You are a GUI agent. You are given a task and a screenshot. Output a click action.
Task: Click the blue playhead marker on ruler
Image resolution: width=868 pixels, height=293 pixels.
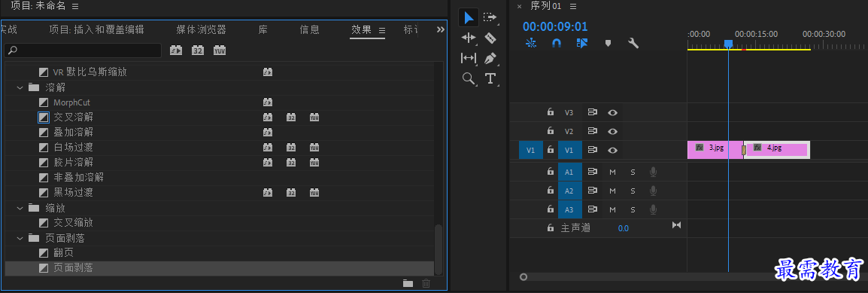(x=729, y=44)
